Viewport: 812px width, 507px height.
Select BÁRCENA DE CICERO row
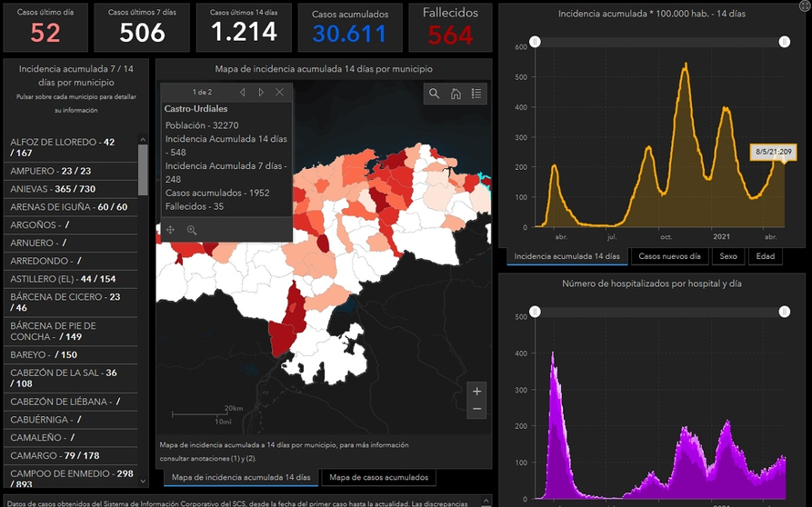71,303
